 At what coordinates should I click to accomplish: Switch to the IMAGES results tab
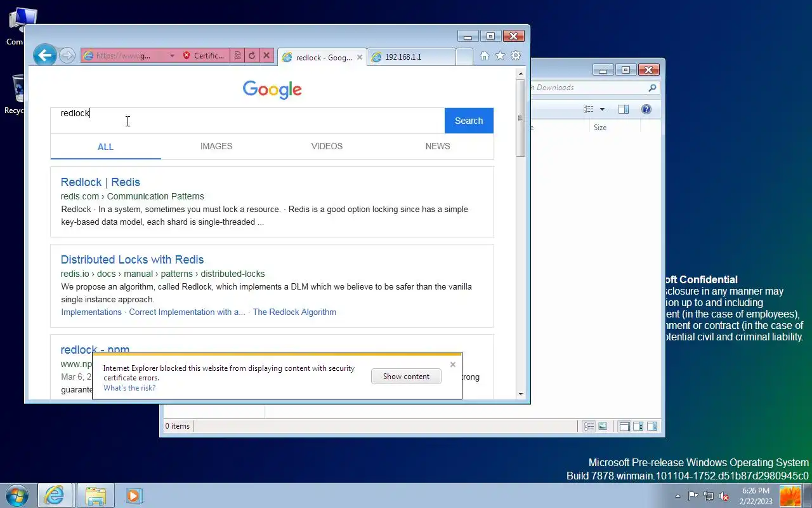point(216,146)
